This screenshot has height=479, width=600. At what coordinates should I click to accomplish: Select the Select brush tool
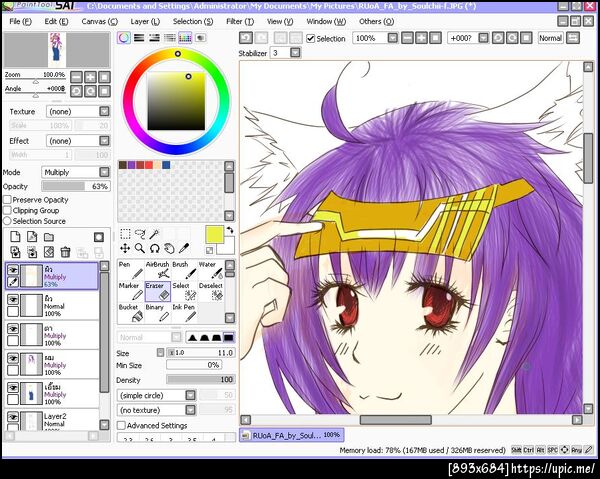[184, 292]
